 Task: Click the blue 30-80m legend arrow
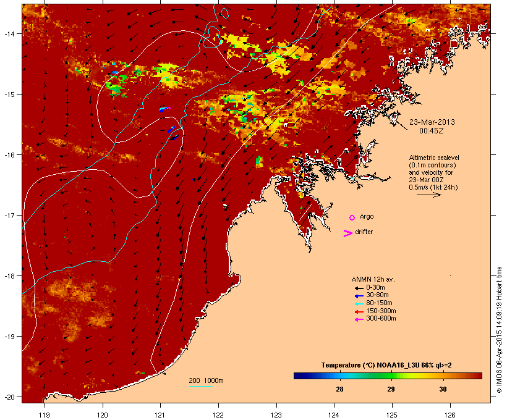[x=359, y=296]
